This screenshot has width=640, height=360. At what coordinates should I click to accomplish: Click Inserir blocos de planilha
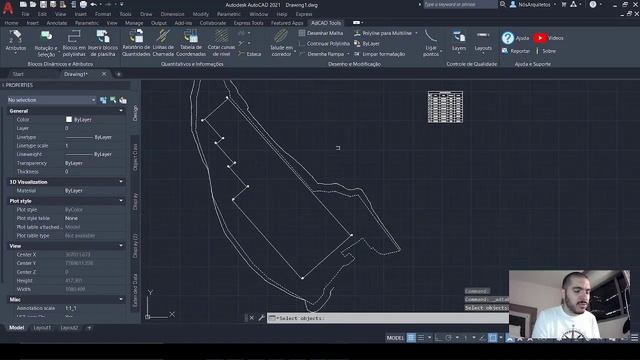(103, 43)
